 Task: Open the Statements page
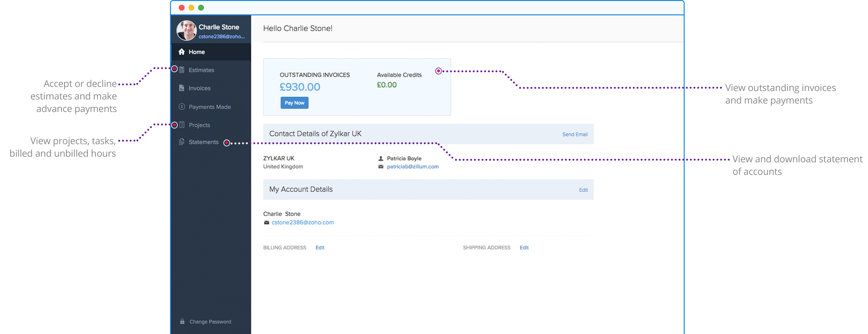(203, 142)
